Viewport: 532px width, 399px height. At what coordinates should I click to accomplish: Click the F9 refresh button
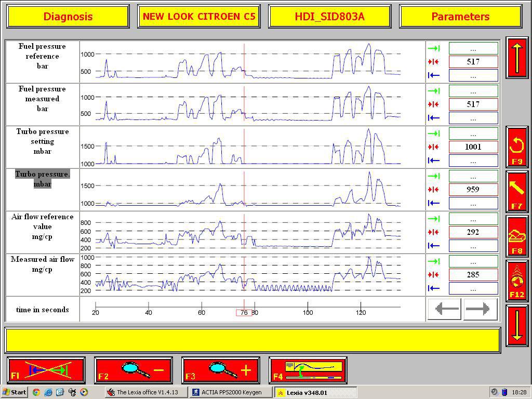tap(517, 147)
